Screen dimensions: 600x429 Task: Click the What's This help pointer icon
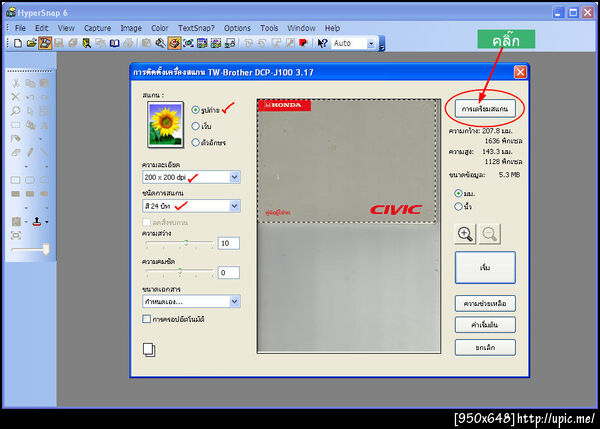pyautogui.click(x=322, y=43)
